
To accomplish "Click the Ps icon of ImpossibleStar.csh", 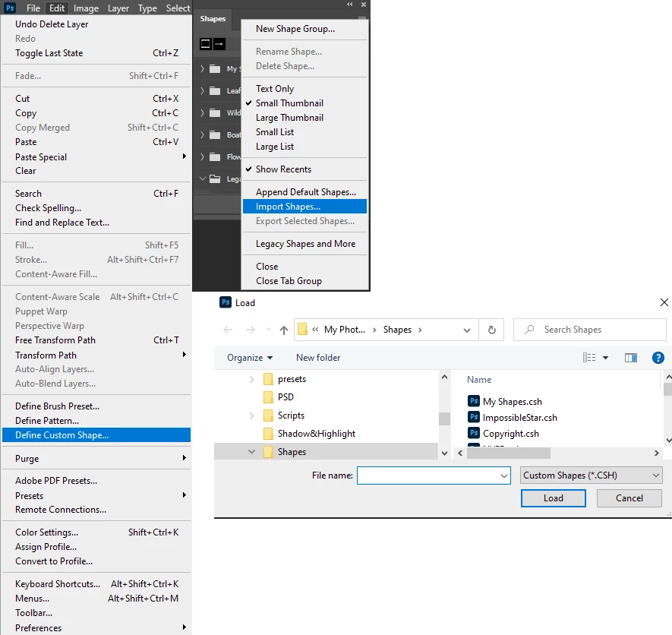I will [474, 417].
